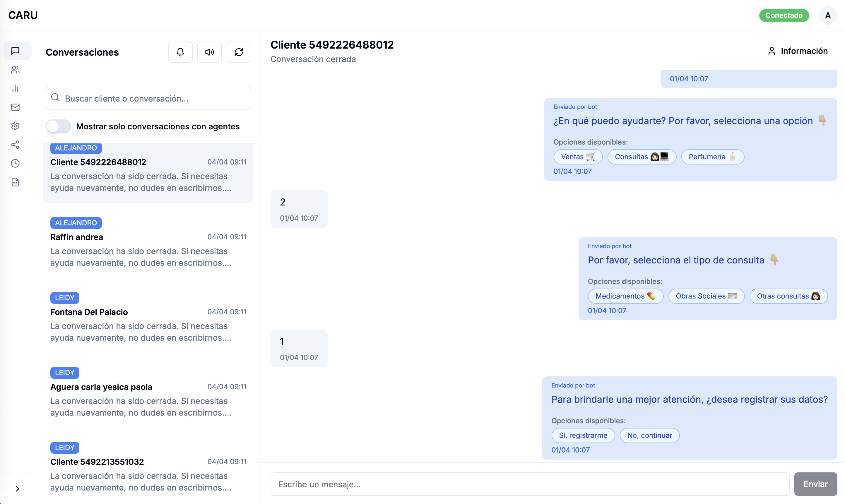This screenshot has width=845, height=504.
Task: Refresh the conversations list
Action: point(239,52)
